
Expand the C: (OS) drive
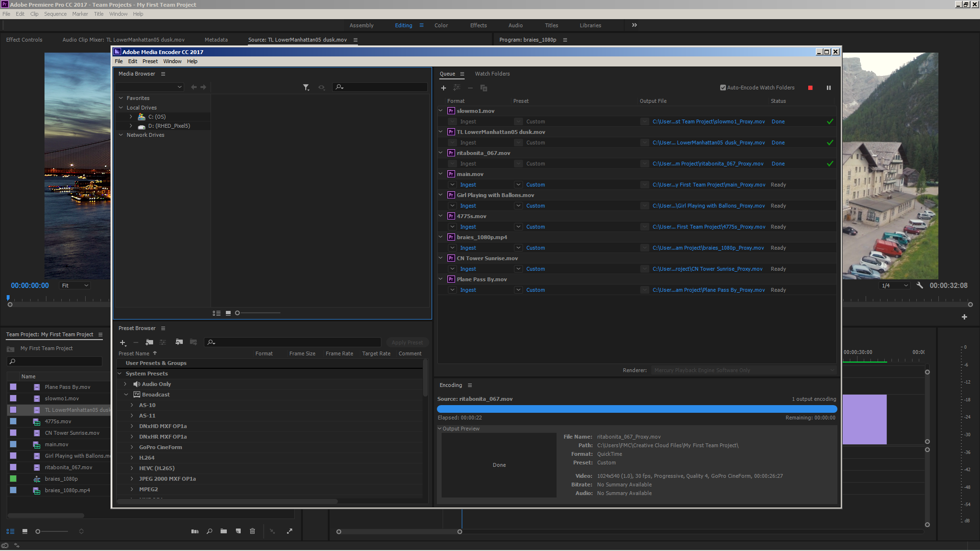pos(131,117)
